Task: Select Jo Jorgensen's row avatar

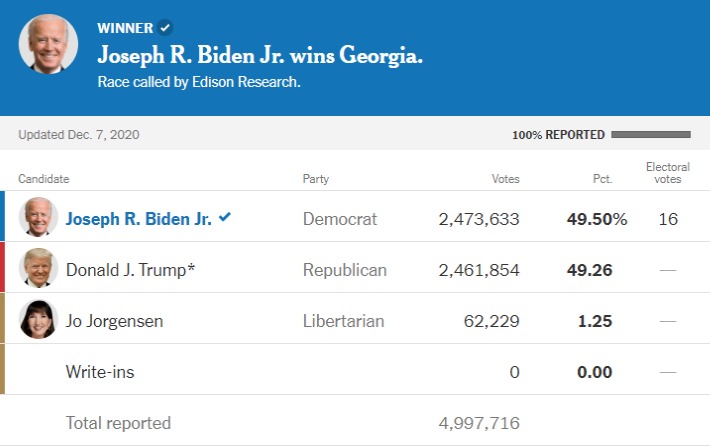Action: 38,319
